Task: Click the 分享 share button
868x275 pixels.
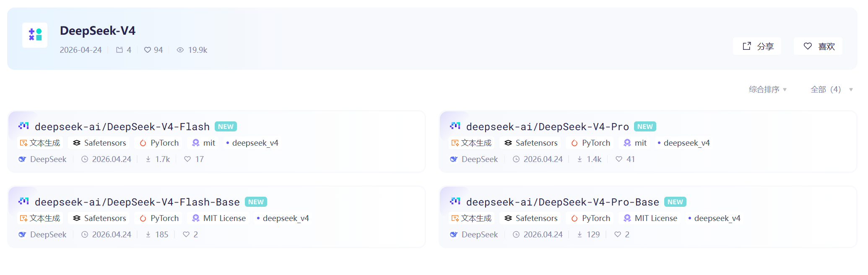Action: (757, 46)
